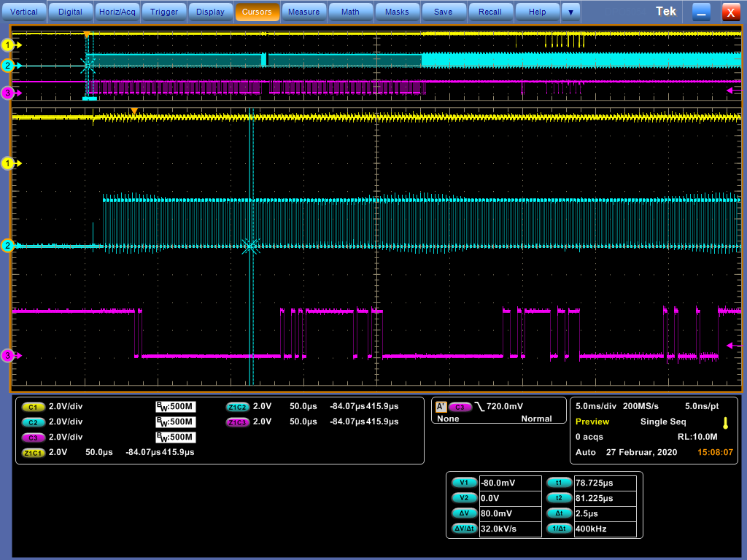Select the Z1C1 zoom waveform badge
Image resolution: width=747 pixels, height=560 pixels.
coord(33,452)
